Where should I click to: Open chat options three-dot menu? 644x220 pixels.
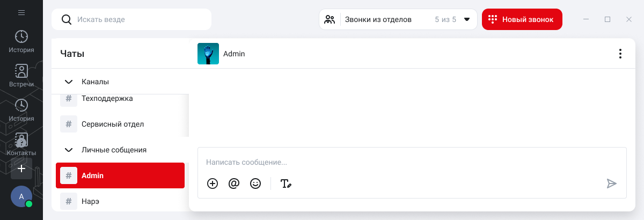pyautogui.click(x=620, y=54)
